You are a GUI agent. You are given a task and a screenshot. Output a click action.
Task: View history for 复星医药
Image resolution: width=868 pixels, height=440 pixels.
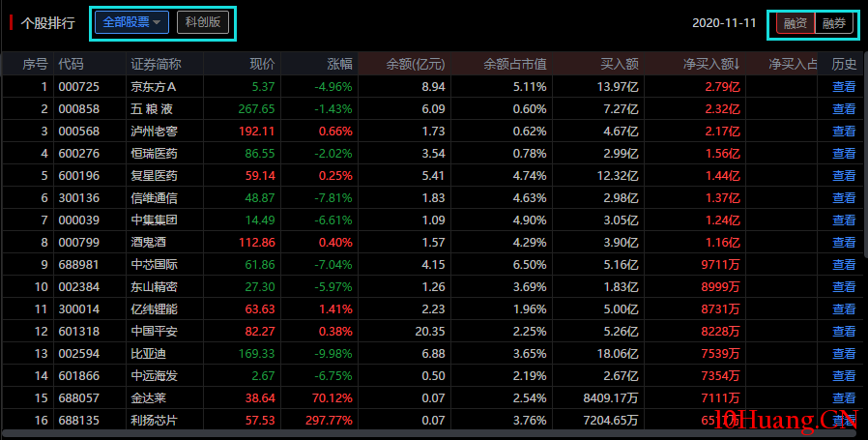[x=844, y=176]
